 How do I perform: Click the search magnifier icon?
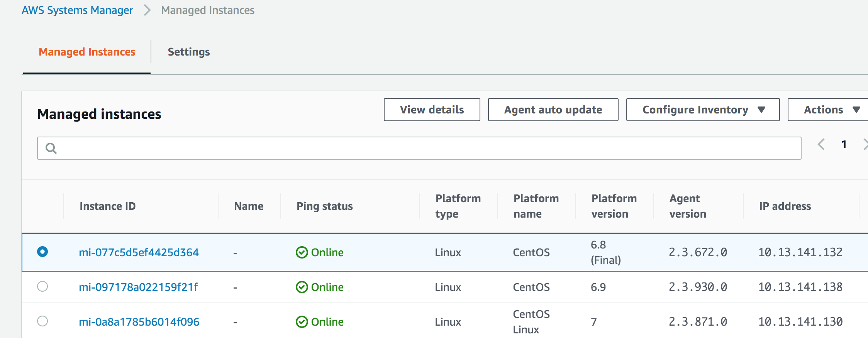click(x=51, y=148)
